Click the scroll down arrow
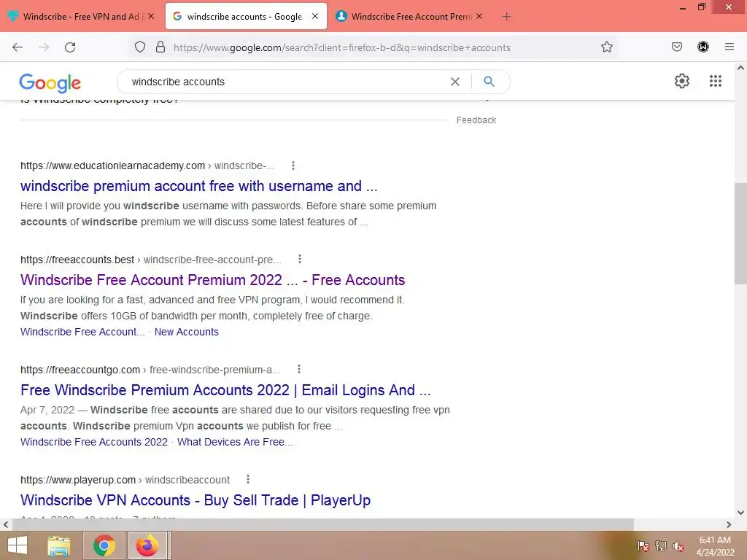The height and width of the screenshot is (560, 747). 740,513
